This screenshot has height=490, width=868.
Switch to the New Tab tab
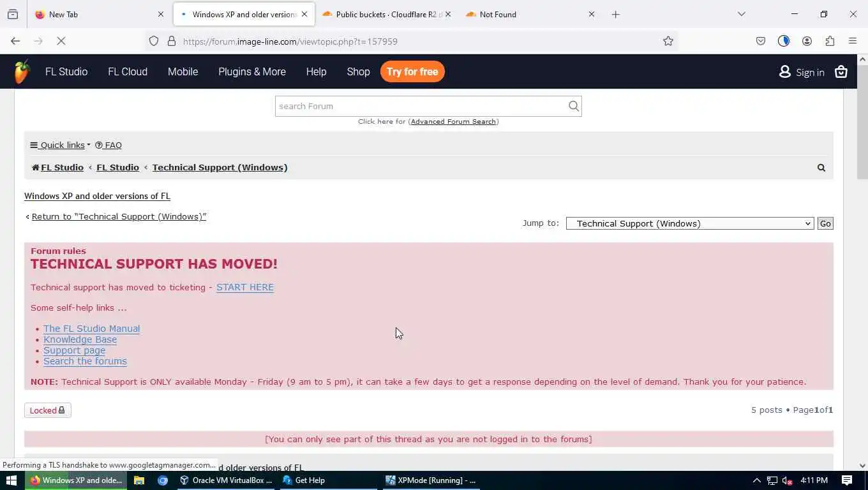(x=98, y=14)
